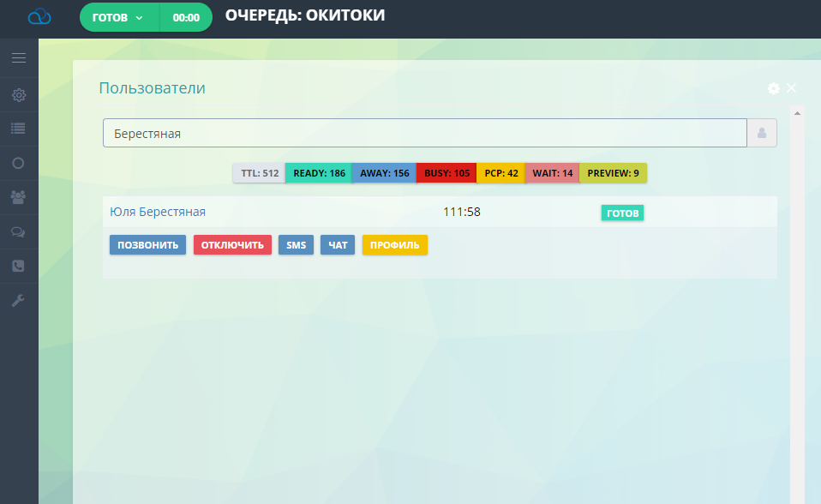The image size is (821, 504).
Task: Click the user icon button beside the search field
Action: coord(762,133)
